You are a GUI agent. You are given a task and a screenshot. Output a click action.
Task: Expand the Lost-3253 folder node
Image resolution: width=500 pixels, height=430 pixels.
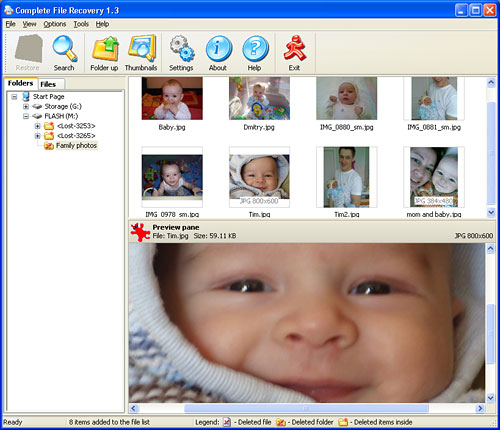point(37,126)
